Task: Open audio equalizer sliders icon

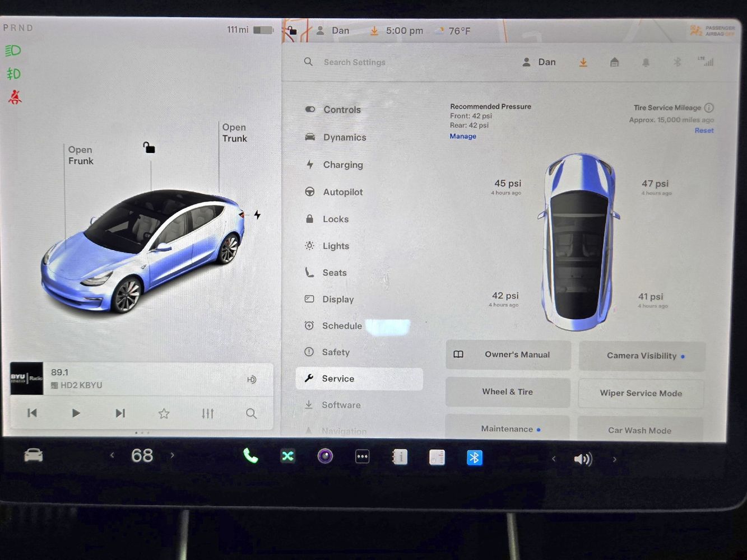Action: coord(207,413)
